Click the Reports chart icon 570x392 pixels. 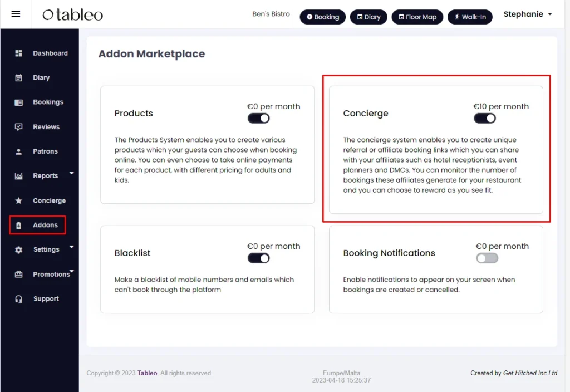pyautogui.click(x=18, y=176)
